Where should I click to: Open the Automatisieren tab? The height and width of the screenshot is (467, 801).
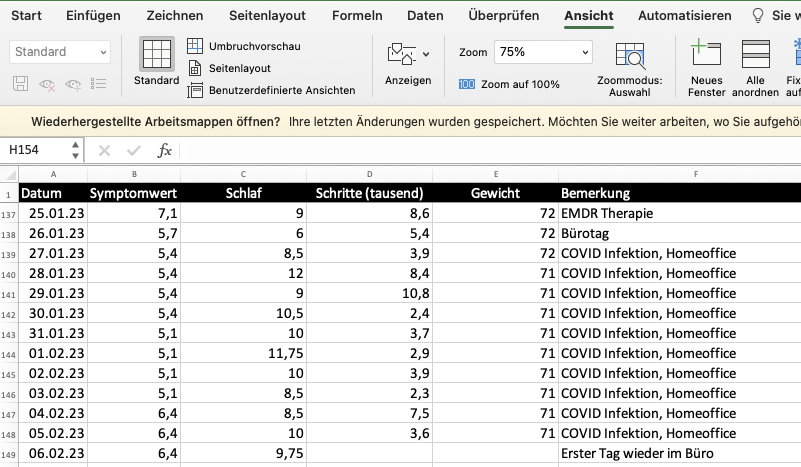click(x=684, y=16)
